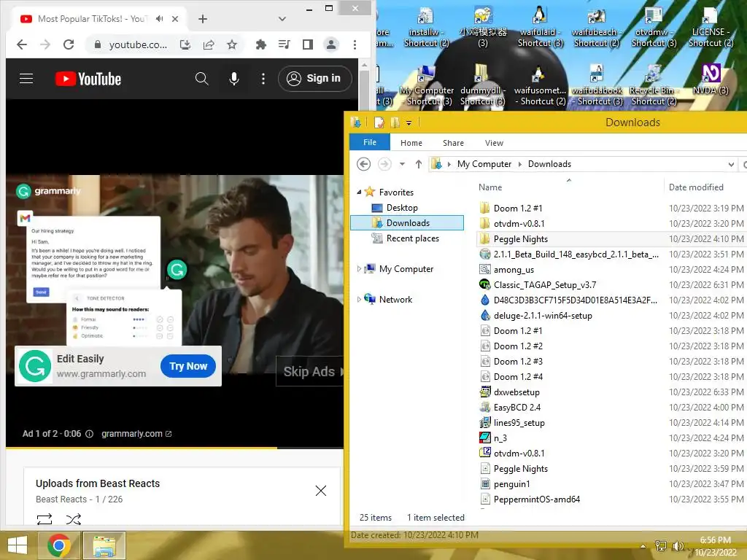Go back in Chrome browser
747x560 pixels.
[x=22, y=44]
